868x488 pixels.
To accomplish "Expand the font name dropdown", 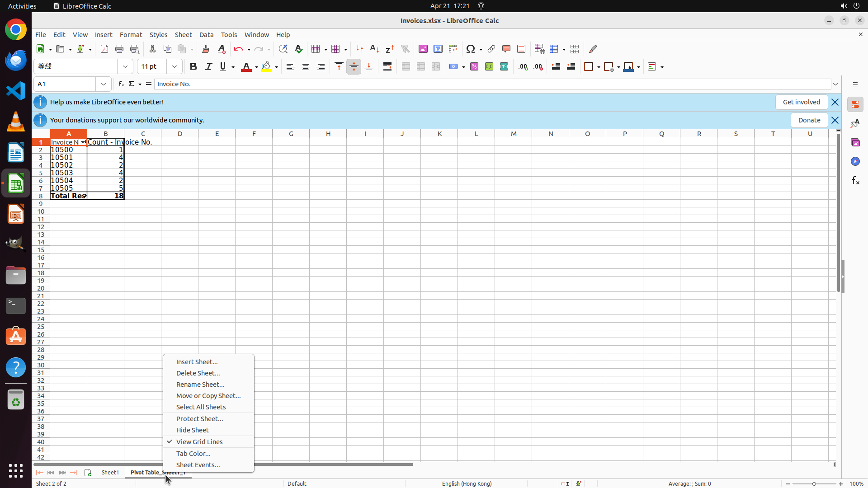I will click(125, 67).
